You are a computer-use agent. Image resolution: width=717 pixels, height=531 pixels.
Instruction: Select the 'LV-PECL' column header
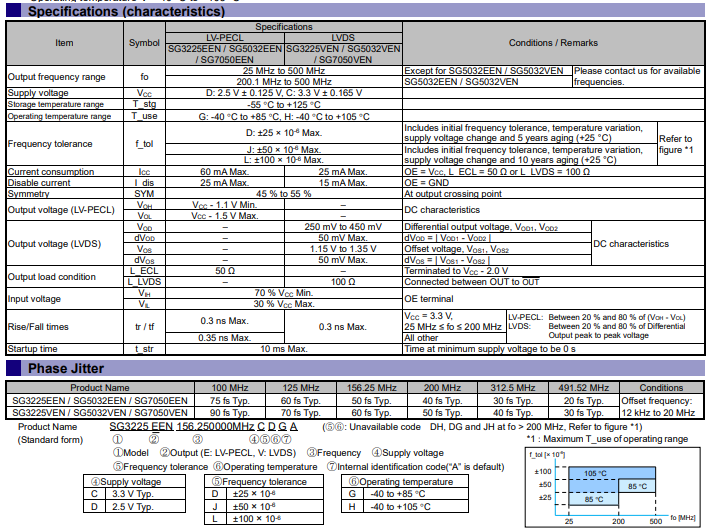pyautogui.click(x=225, y=38)
